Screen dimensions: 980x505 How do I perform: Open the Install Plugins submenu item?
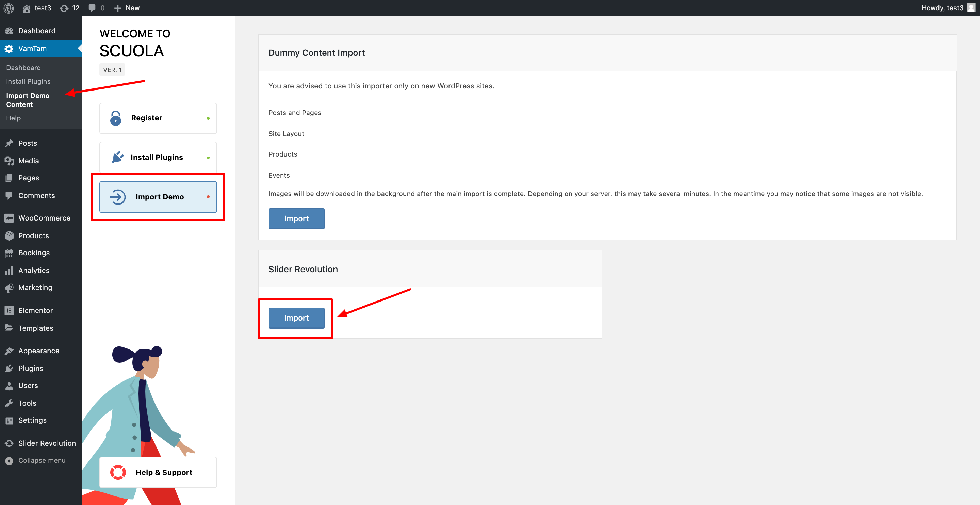pyautogui.click(x=28, y=81)
